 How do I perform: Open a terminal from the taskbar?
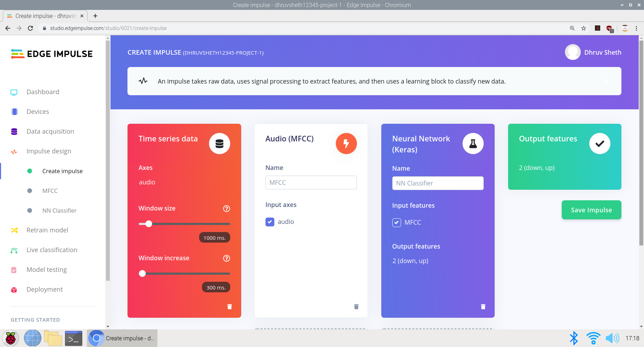[73, 338]
